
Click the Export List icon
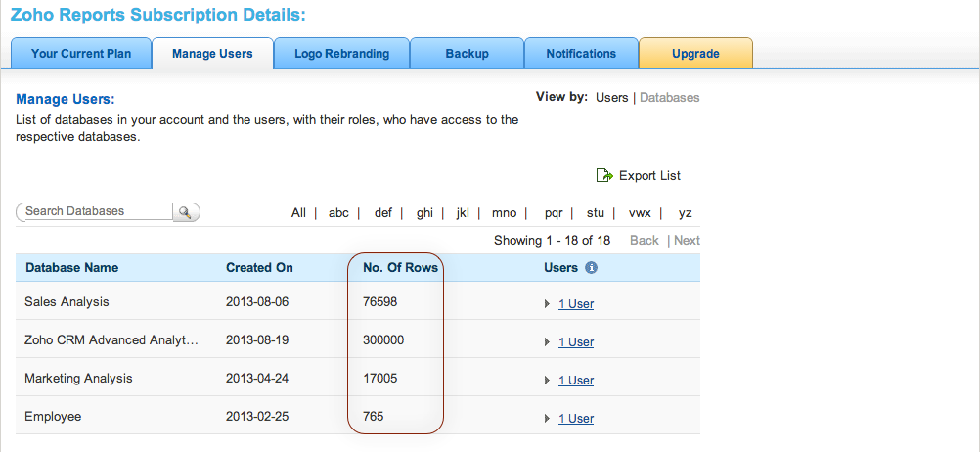[x=604, y=176]
